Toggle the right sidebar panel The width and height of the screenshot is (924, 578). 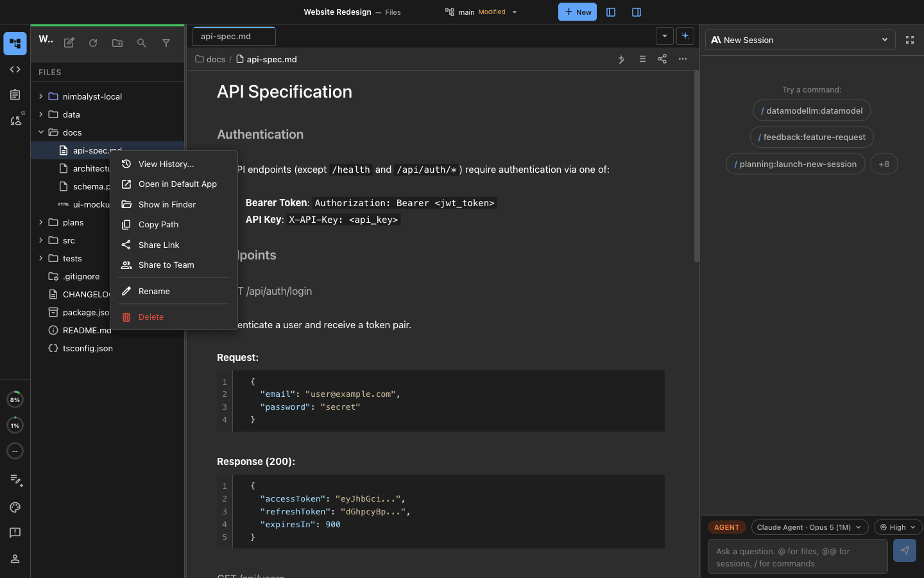637,12
